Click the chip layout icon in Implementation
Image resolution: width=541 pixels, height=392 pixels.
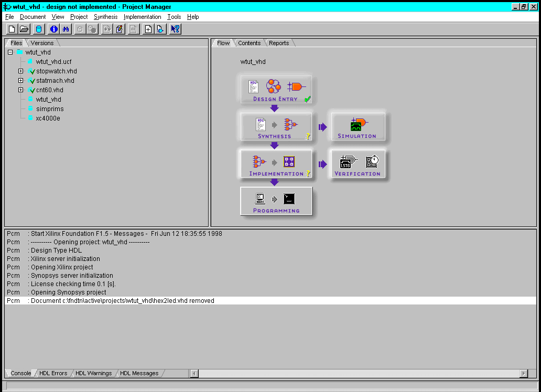[x=289, y=161]
